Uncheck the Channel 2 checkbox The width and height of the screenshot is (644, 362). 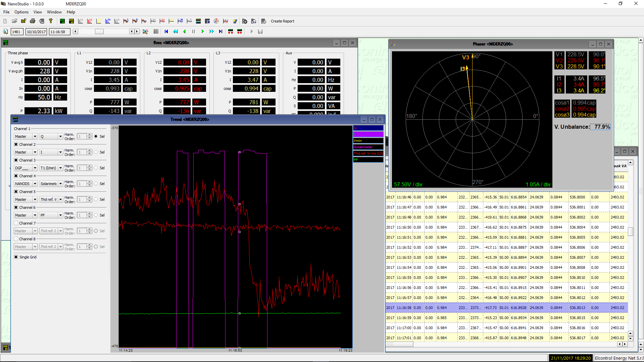pyautogui.click(x=16, y=144)
